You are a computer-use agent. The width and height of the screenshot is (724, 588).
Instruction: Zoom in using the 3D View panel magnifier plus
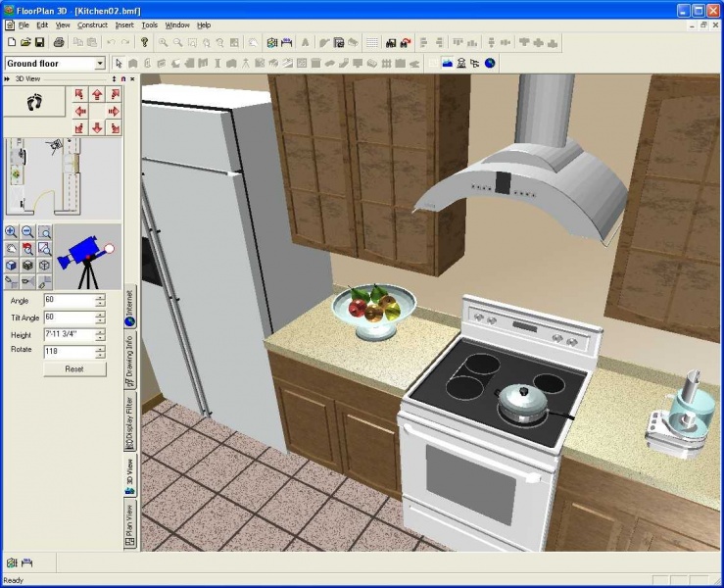tap(11, 232)
